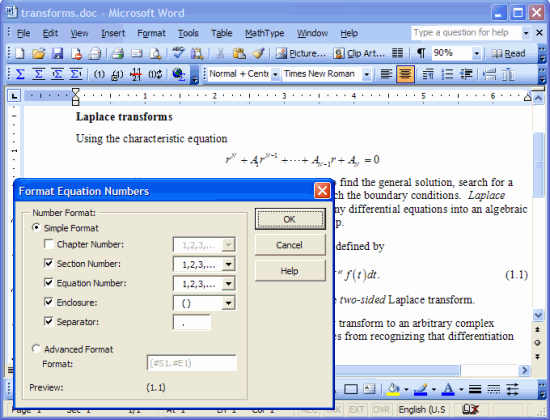Click the chapter/section break icon

[136, 74]
